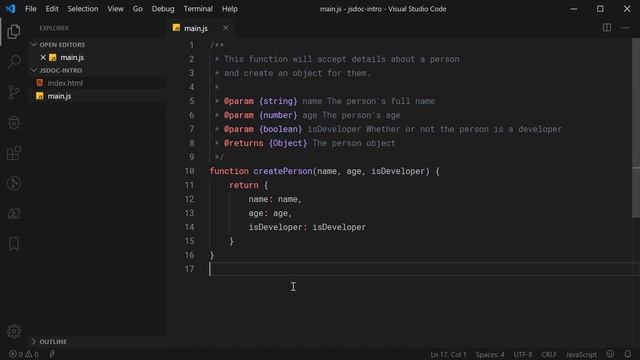Open the Go menu
Screen dimensions: 640x360
[138, 9]
